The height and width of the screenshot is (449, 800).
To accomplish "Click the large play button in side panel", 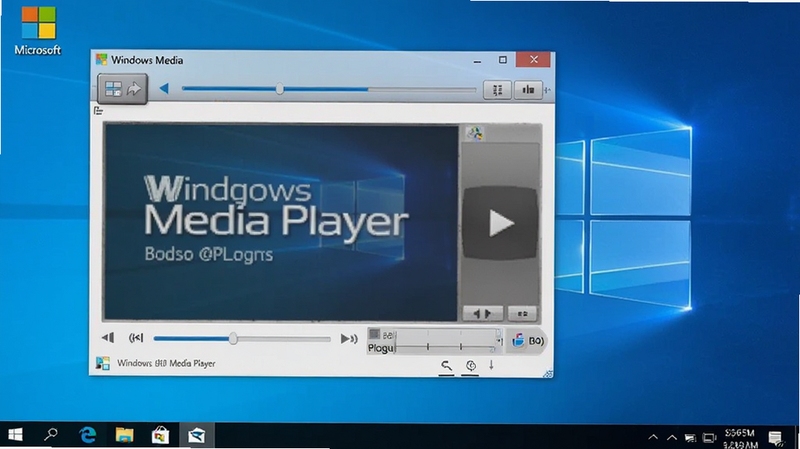I will 500,223.
